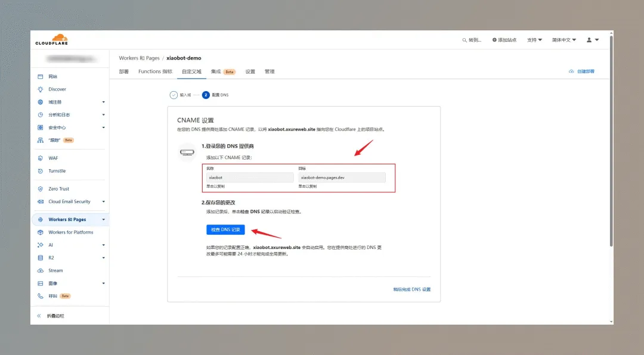Click Workers 和 Pages breadcrumb link
This screenshot has height=355, width=644.
[139, 58]
